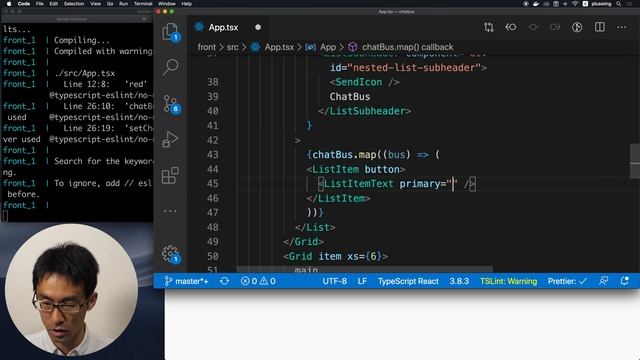Click the pluswing user name in menu bar

coord(601,4)
